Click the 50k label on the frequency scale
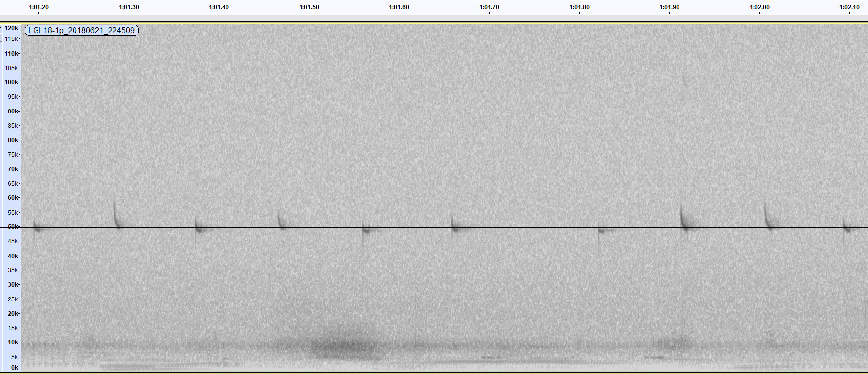The image size is (868, 374). click(13, 227)
